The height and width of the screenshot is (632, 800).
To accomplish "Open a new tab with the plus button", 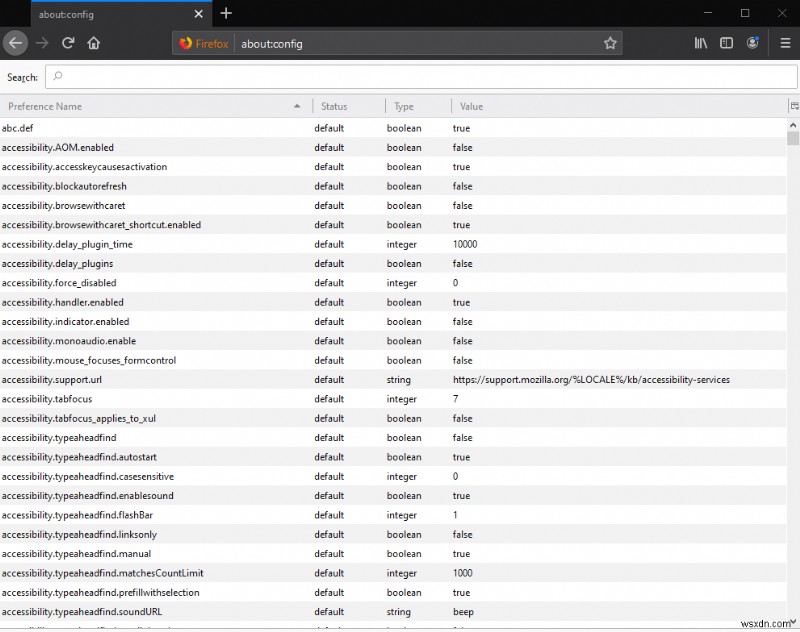I will pos(226,14).
